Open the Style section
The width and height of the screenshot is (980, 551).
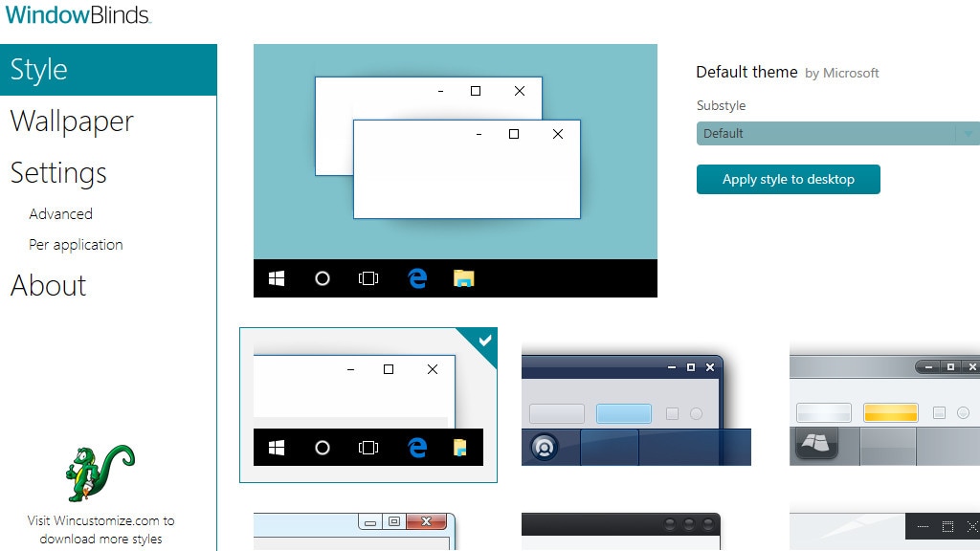[108, 69]
